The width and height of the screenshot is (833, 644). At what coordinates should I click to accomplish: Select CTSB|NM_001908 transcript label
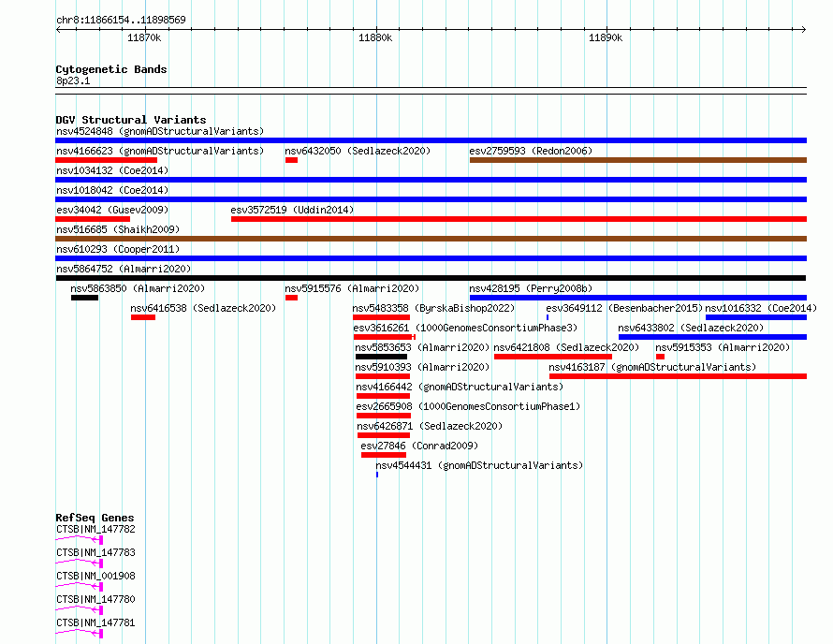click(x=95, y=576)
